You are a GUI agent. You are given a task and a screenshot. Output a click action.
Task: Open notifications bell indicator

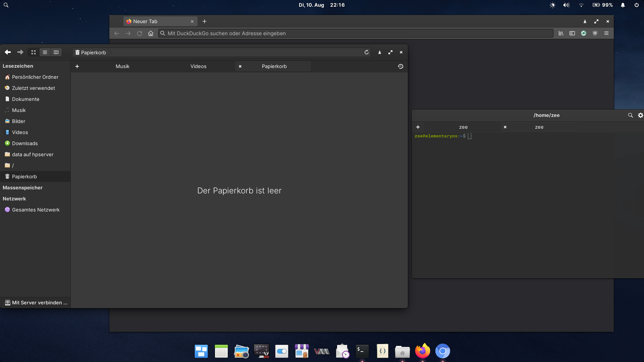pyautogui.click(x=623, y=5)
